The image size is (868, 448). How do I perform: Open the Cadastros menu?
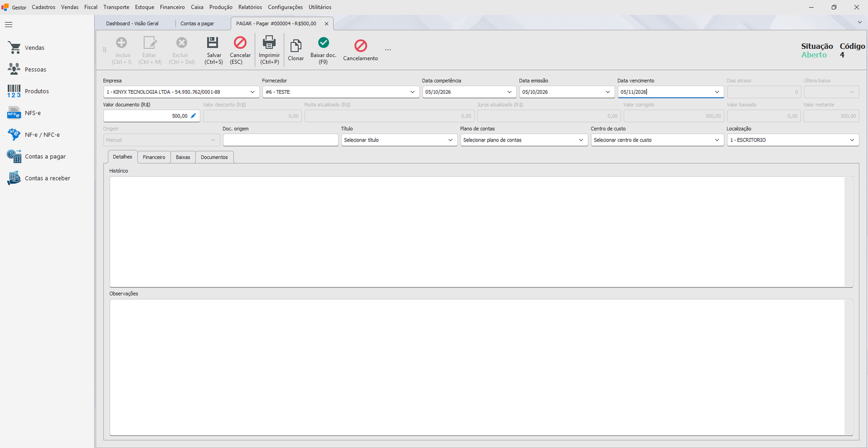[x=43, y=7]
